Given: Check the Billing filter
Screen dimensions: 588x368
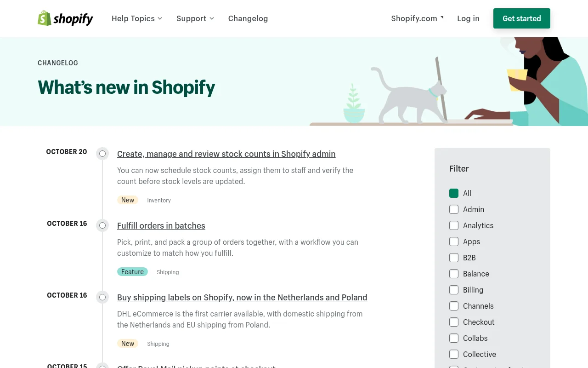Looking at the screenshot, I should point(454,290).
